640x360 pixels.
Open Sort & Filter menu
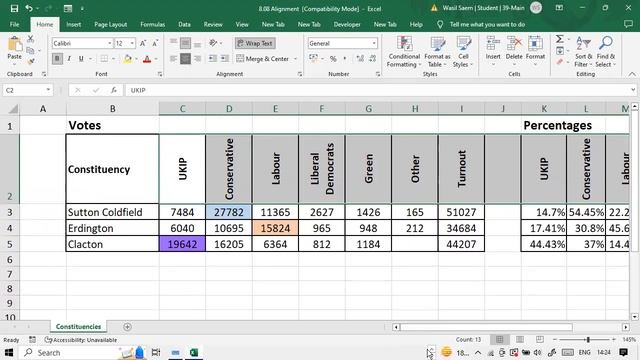point(583,52)
